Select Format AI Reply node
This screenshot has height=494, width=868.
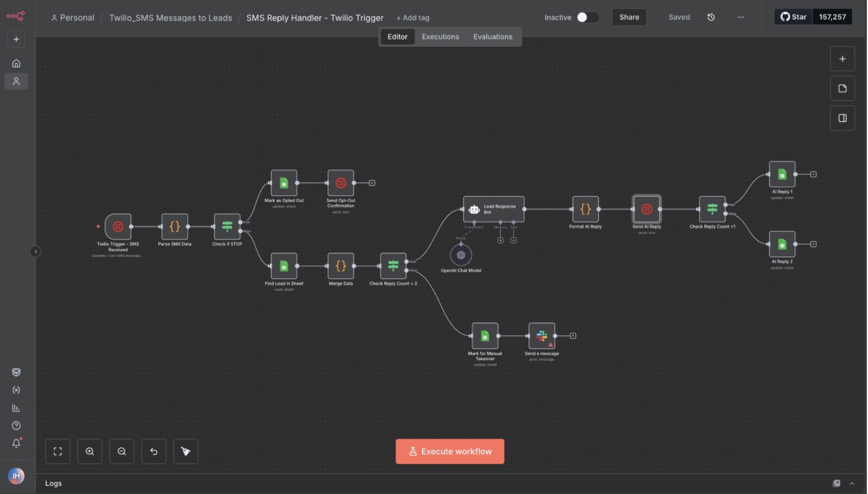click(x=586, y=209)
